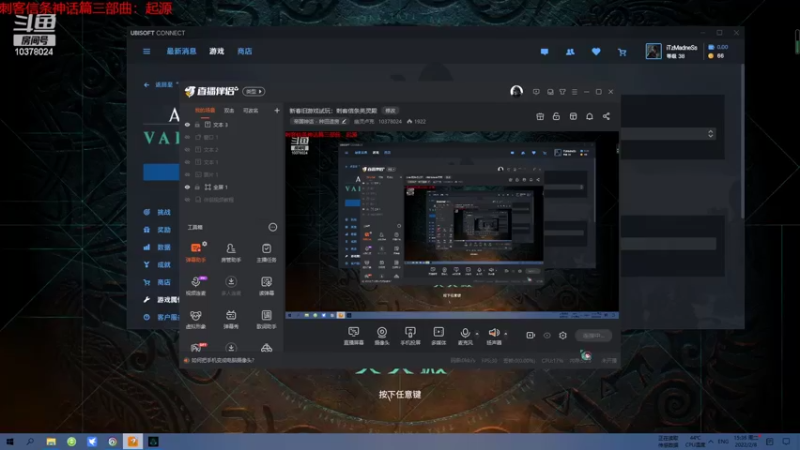Screen dimensions: 800x450
Task: Open 奖励 in Ubisoft game sidebar
Action: [x=163, y=230]
